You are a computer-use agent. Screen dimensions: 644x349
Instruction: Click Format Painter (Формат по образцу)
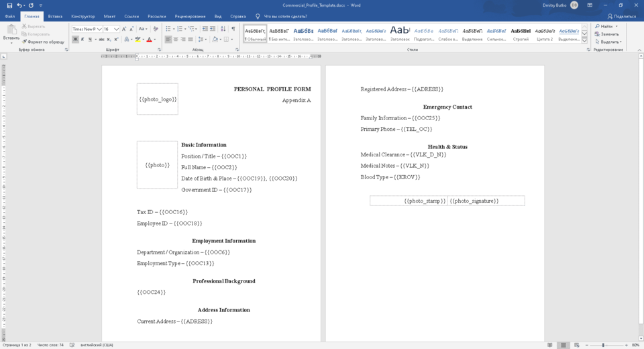[43, 42]
